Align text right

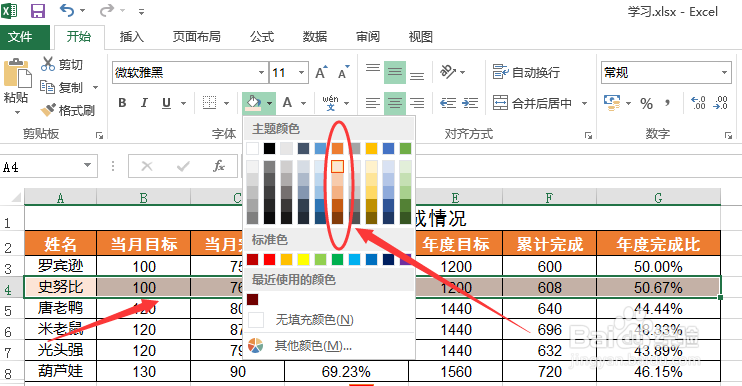tap(416, 103)
